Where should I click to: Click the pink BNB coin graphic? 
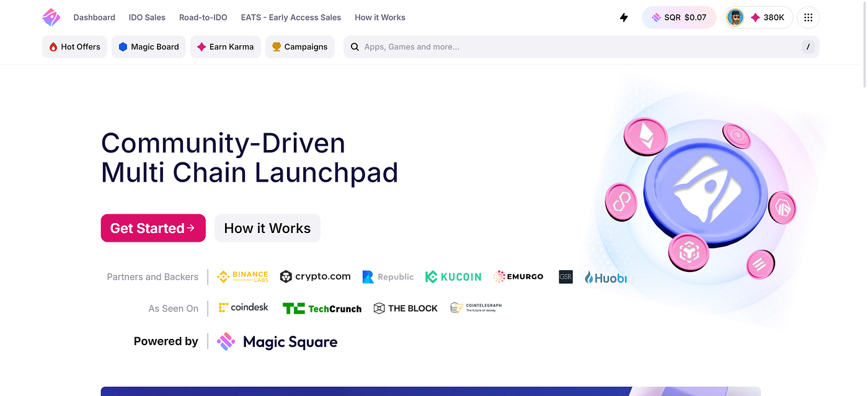pos(688,253)
